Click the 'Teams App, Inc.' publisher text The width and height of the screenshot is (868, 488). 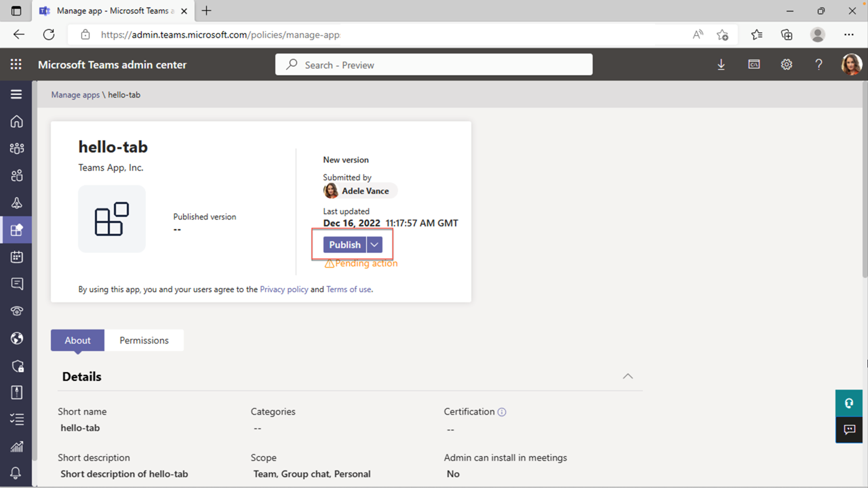pos(111,167)
